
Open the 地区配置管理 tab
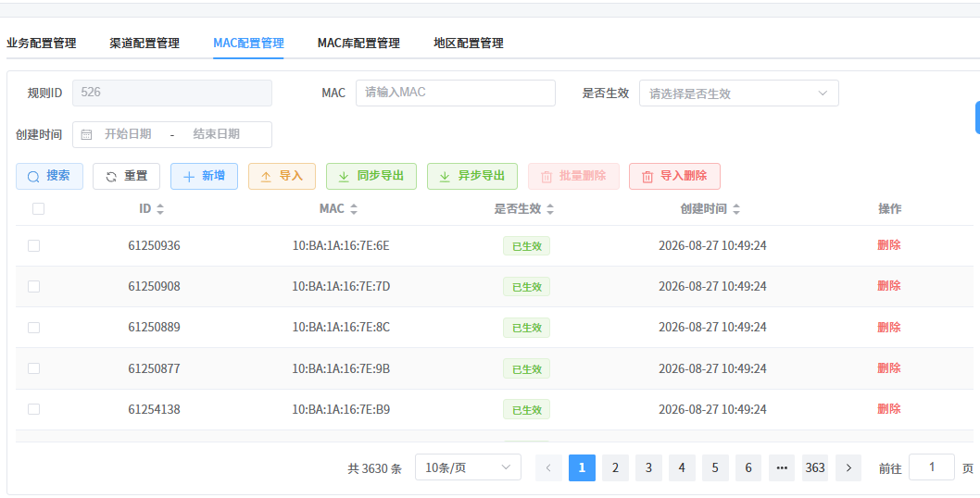(469, 44)
